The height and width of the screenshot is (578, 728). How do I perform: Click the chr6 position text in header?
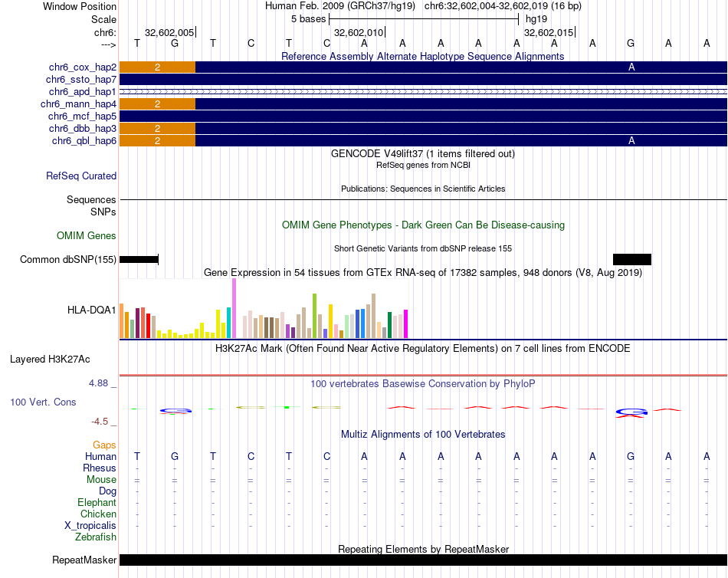point(503,6)
